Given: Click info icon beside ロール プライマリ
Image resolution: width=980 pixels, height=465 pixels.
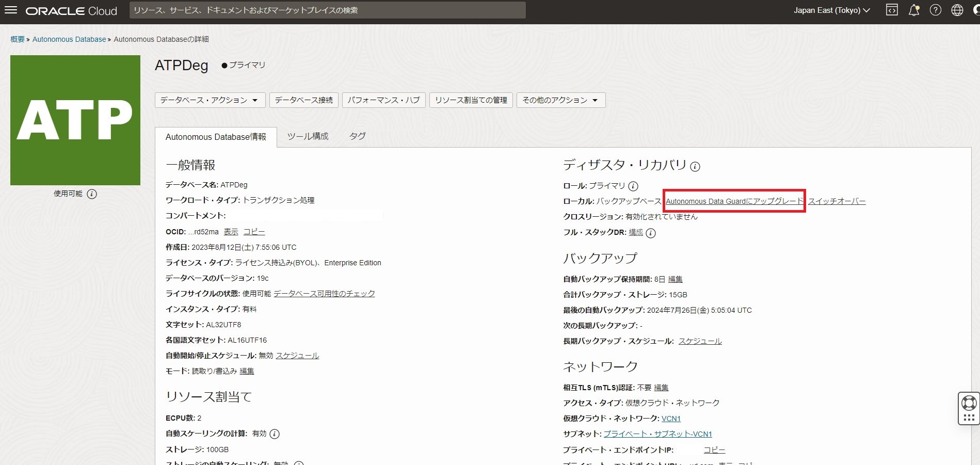Looking at the screenshot, I should (633, 186).
